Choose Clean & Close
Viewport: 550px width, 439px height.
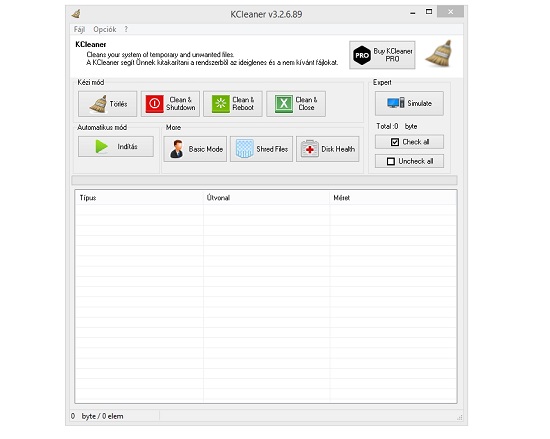coord(296,104)
